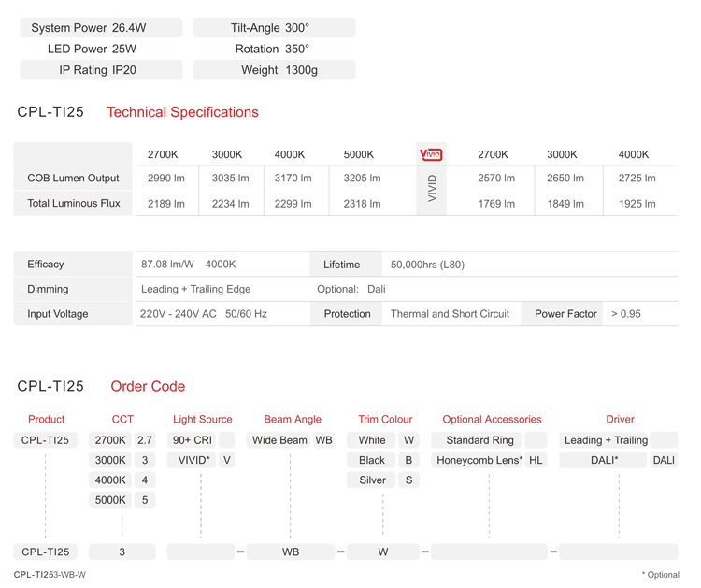701x588 pixels.
Task: Click the Optional: Dali text
Action: click(x=350, y=289)
